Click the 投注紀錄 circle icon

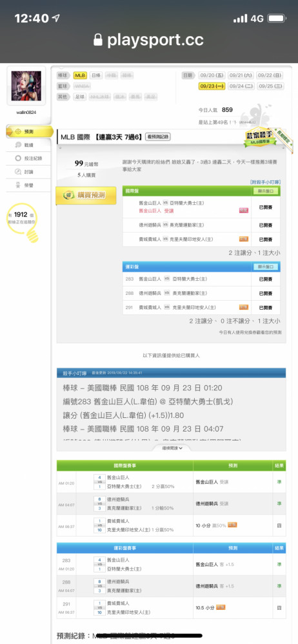pyautogui.click(x=17, y=158)
